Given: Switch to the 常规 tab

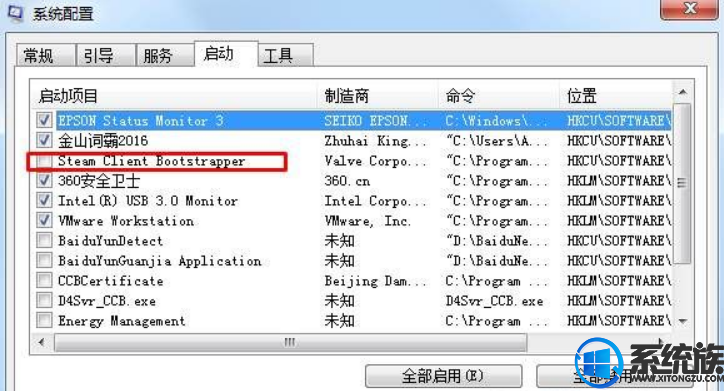Looking at the screenshot, I should tap(45, 56).
